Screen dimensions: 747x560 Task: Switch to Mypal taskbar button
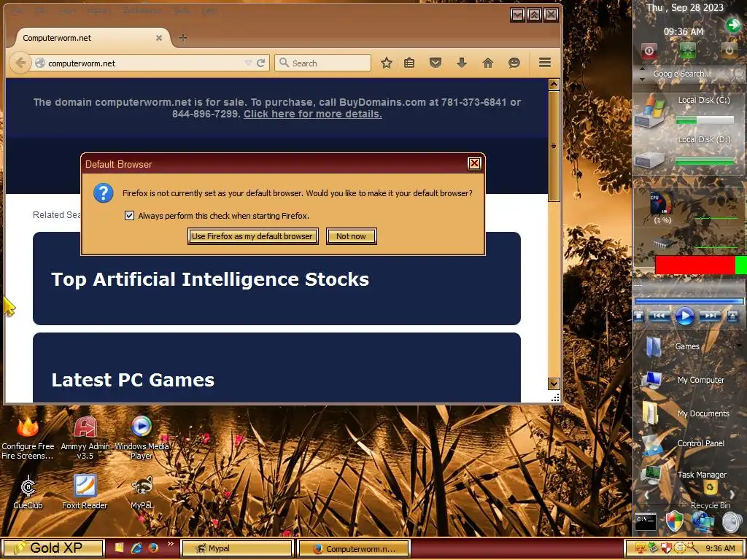coord(236,548)
